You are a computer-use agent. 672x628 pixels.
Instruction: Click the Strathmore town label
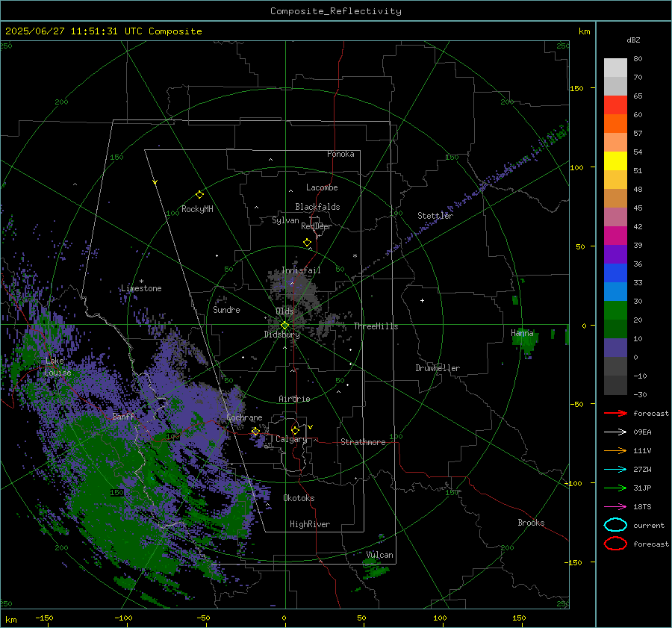363,442
